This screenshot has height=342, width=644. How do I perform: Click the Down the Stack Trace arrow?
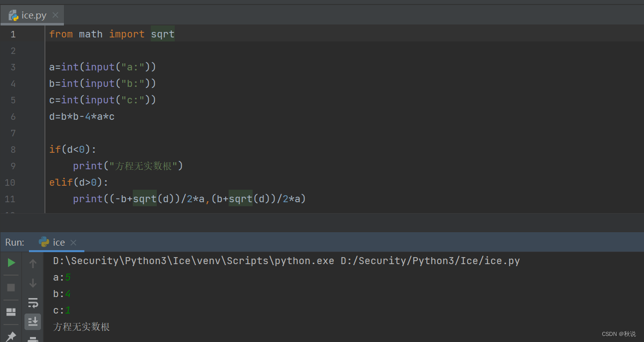click(33, 283)
